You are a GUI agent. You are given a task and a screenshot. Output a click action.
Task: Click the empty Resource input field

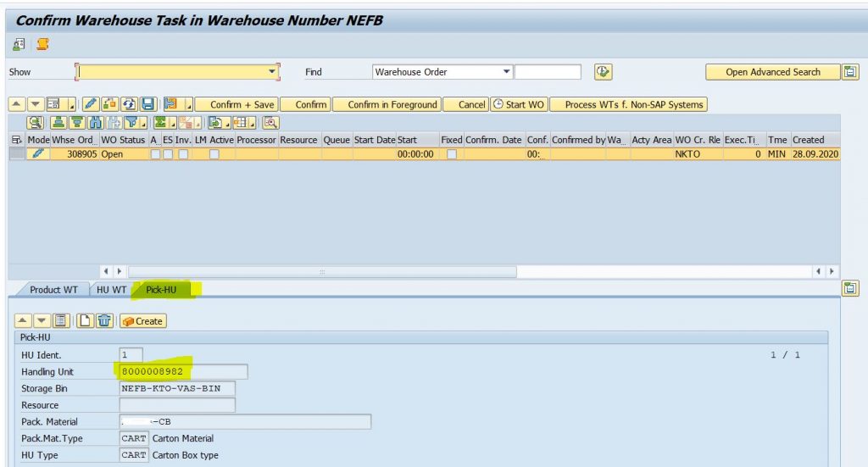177,405
